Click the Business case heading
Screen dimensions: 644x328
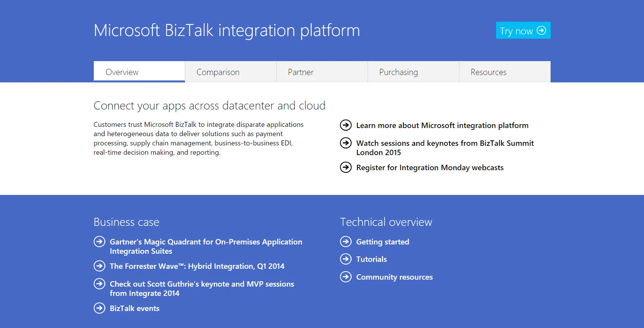point(126,222)
